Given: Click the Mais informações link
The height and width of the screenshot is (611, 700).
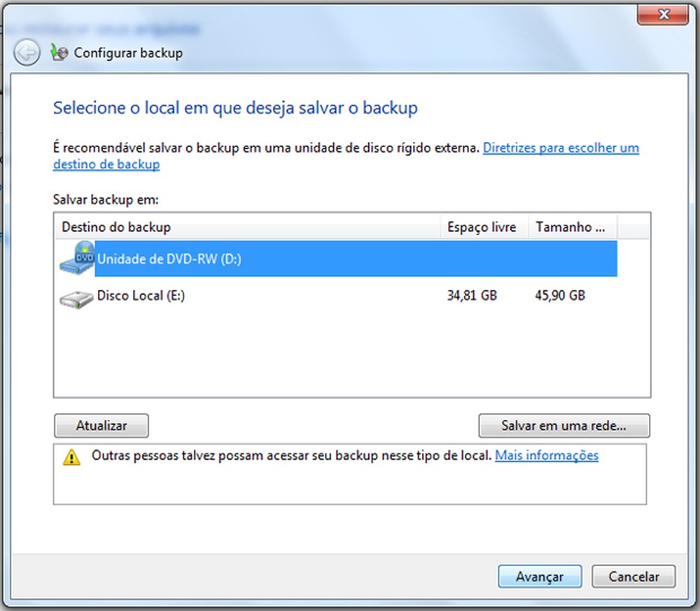Looking at the screenshot, I should pyautogui.click(x=547, y=456).
